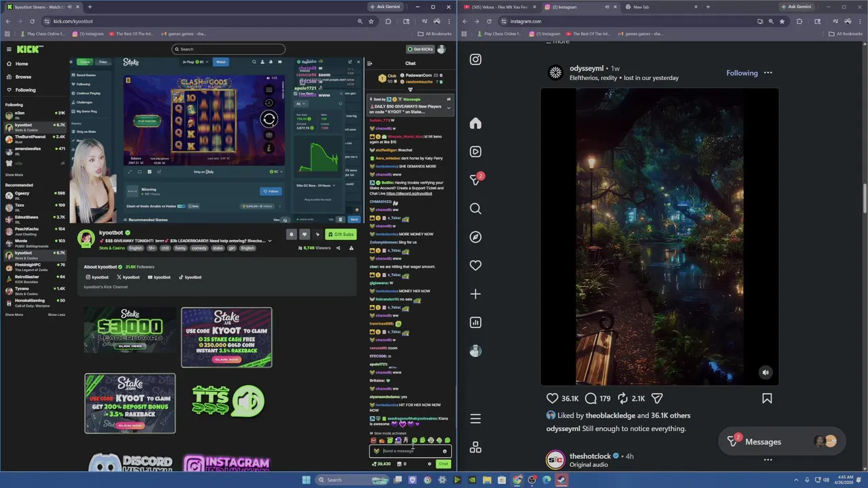Toggle follow heart for kyootbot
The image size is (868, 488).
tap(304, 235)
